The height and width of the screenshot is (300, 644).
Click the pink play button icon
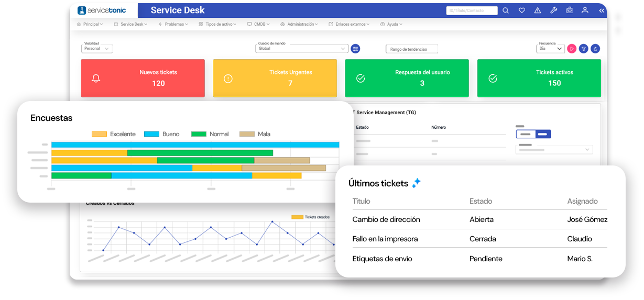572,49
